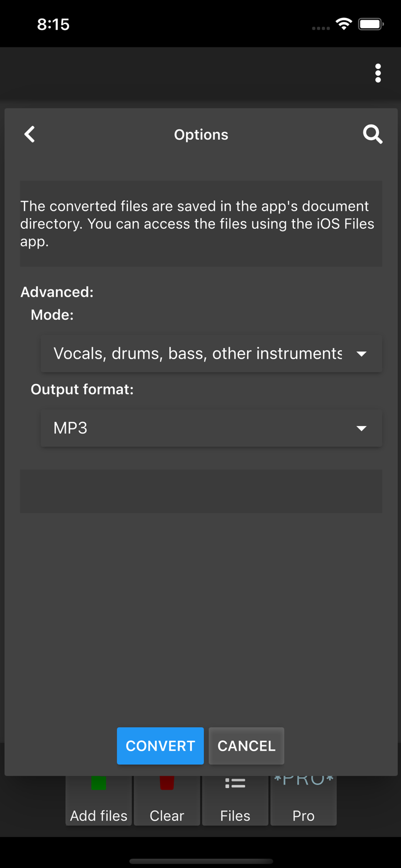Screen dimensions: 401x868
Task: Open the three-dot overflow menu
Action: 378,73
